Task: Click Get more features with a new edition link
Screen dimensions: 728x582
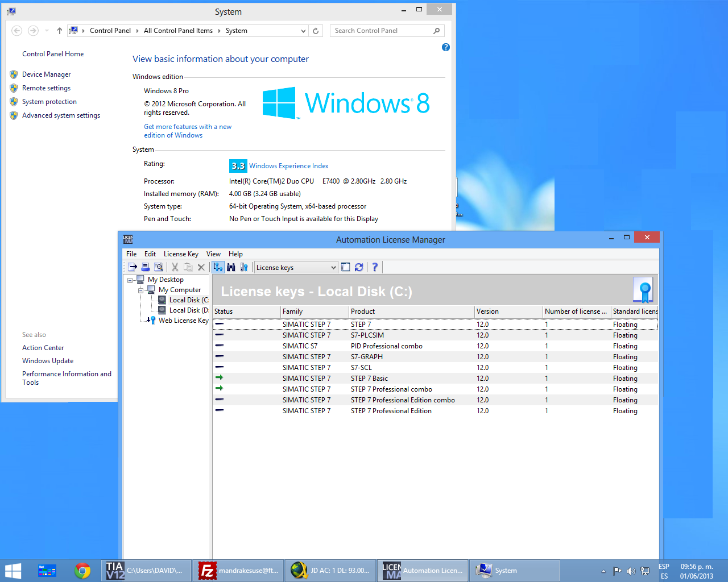Action: click(188, 131)
